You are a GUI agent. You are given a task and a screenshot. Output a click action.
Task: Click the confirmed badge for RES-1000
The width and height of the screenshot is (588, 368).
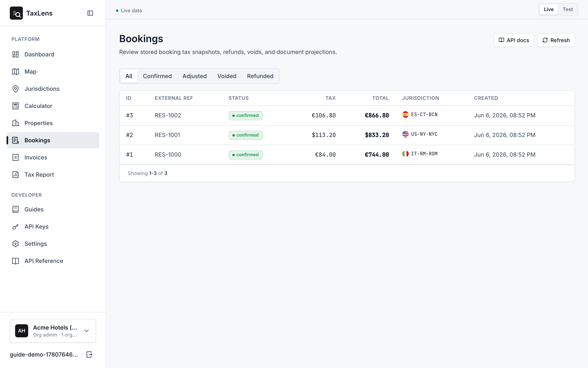tap(245, 155)
